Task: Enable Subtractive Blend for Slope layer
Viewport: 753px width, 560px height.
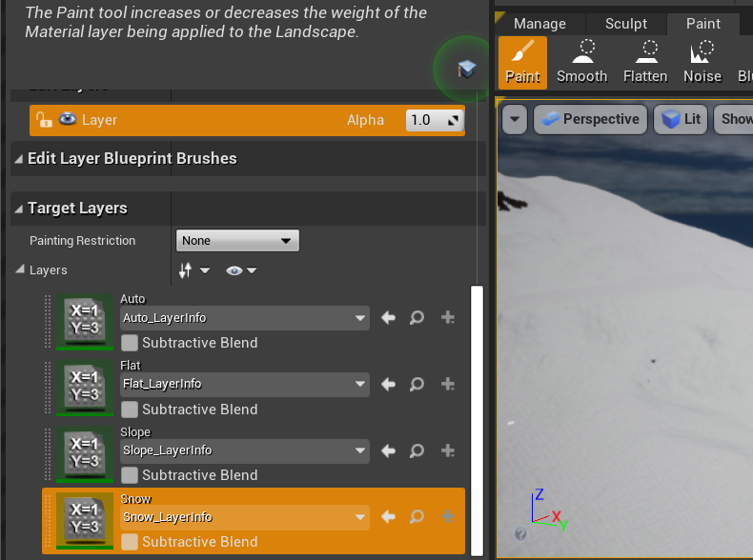Action: [130, 475]
